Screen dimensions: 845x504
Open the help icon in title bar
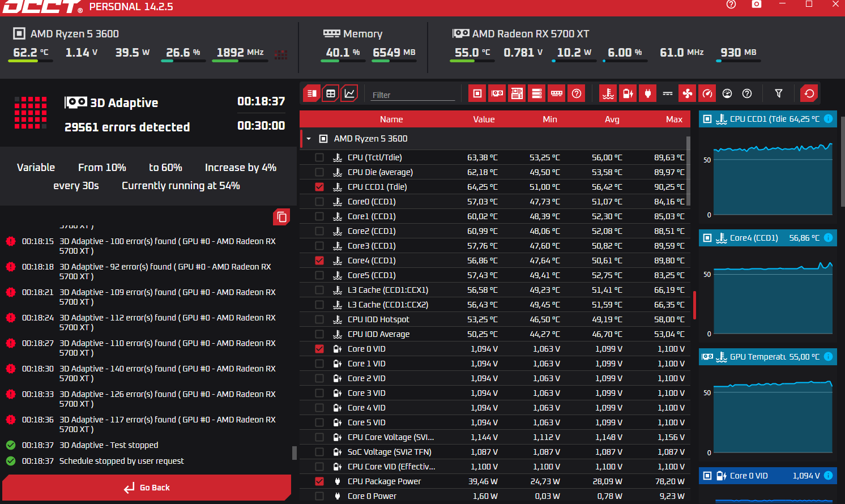tap(731, 5)
